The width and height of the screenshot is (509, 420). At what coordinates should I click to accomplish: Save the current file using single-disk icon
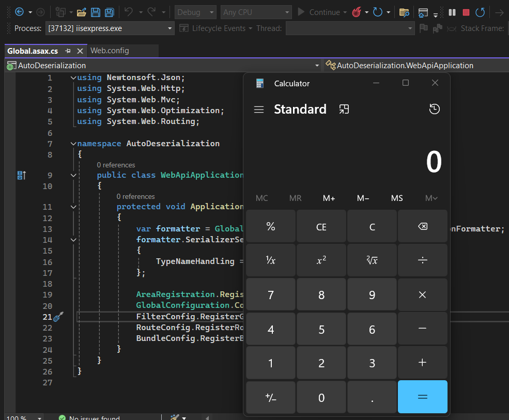tap(96, 12)
